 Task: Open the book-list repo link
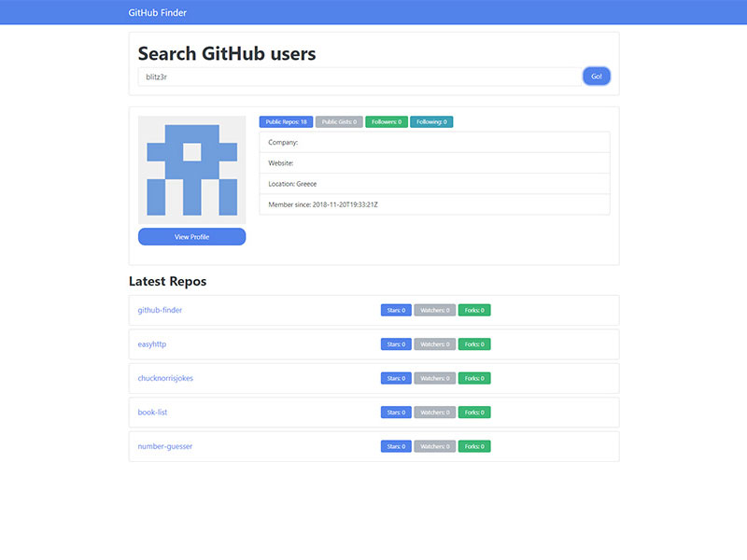point(152,412)
